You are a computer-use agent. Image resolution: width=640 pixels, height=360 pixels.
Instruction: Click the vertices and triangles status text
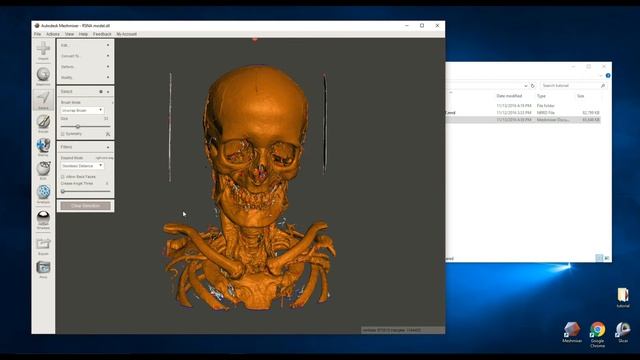point(392,330)
